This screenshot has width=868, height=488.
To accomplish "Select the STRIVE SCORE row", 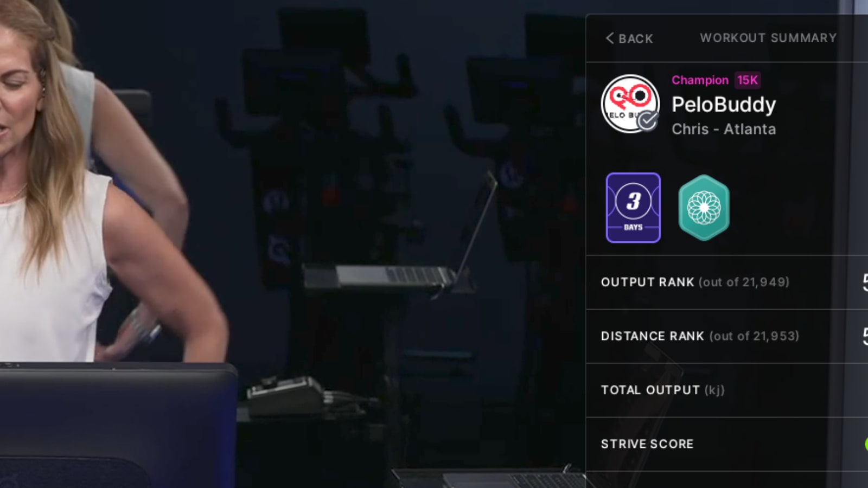I will pyautogui.click(x=727, y=444).
